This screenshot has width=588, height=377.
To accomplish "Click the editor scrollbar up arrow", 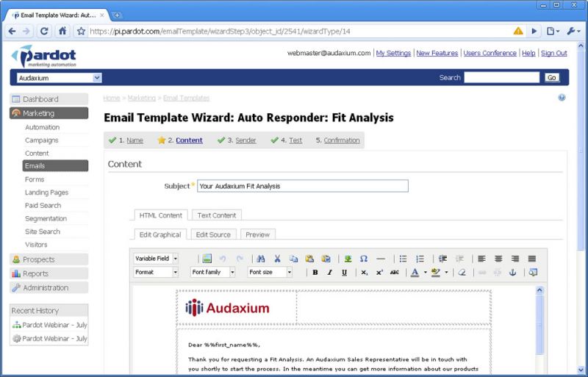I will point(539,290).
